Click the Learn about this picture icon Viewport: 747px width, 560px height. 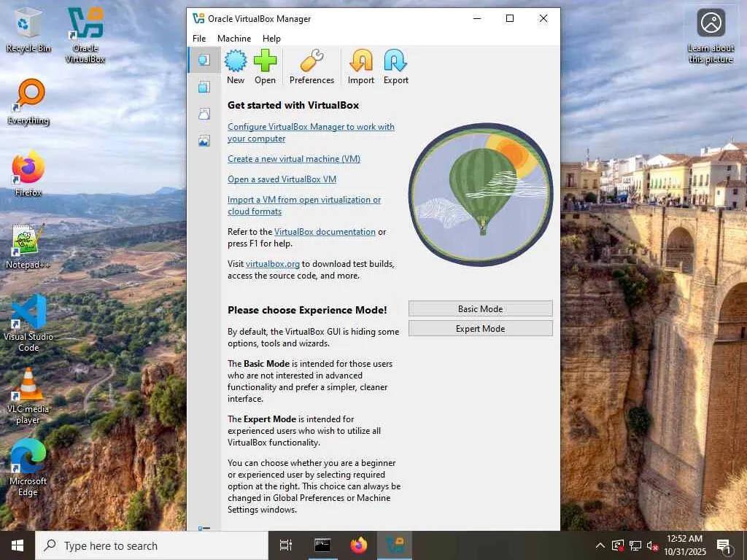click(x=711, y=36)
